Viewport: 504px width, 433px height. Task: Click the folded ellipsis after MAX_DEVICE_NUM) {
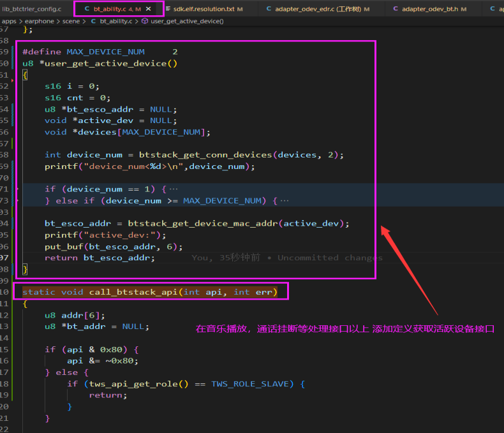[x=285, y=201]
